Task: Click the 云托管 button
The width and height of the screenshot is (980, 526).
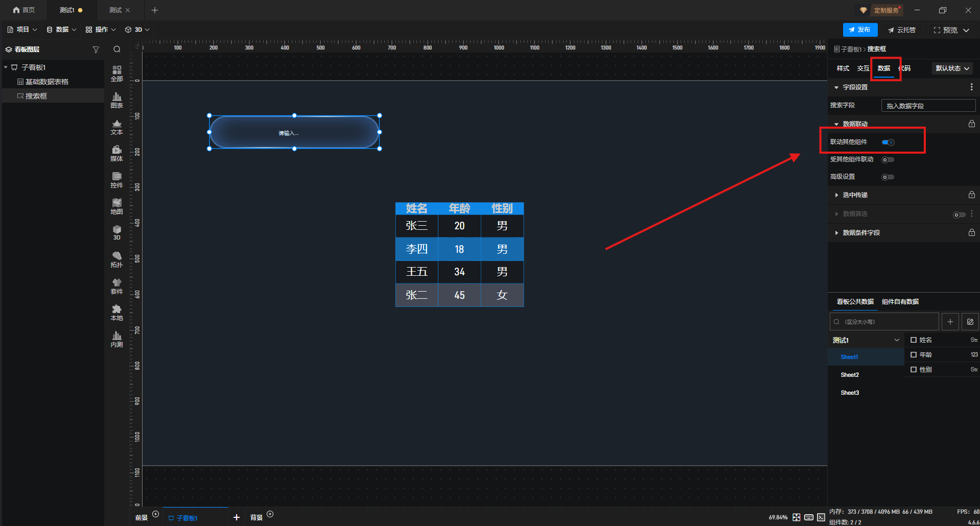Action: (x=902, y=30)
